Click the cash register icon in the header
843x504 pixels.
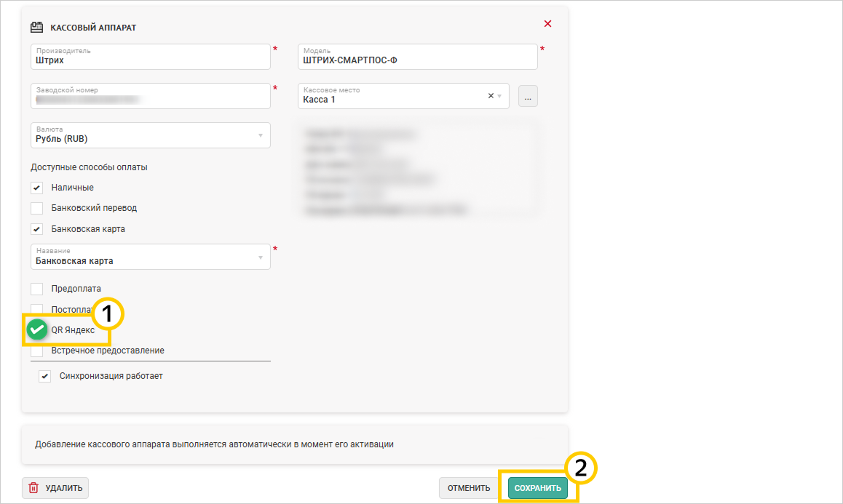(x=36, y=27)
